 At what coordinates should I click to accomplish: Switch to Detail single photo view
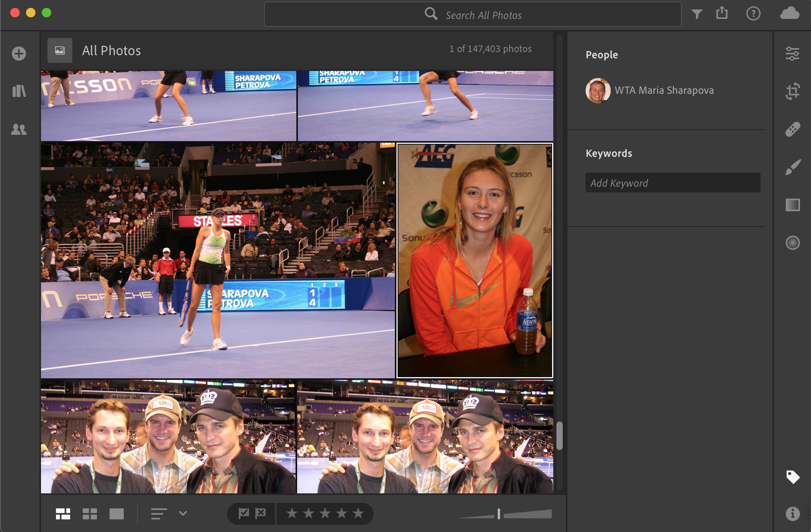(117, 514)
